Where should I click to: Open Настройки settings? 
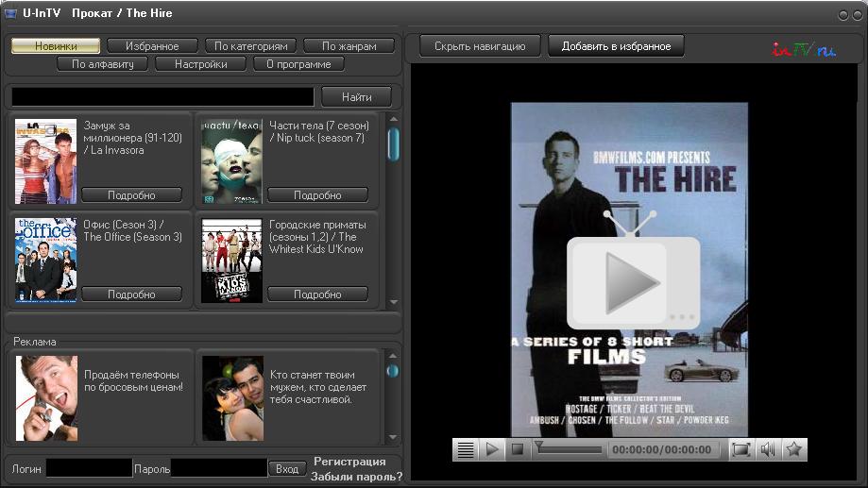coord(200,64)
